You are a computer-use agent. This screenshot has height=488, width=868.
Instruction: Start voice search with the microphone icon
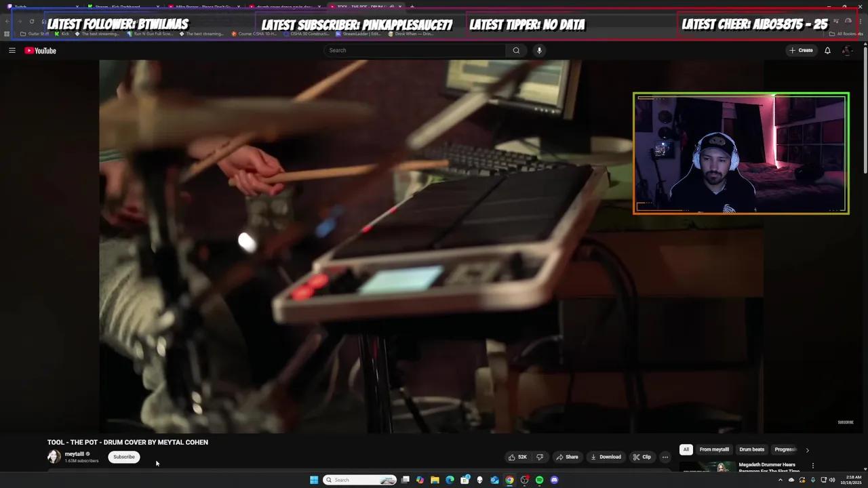click(x=539, y=50)
